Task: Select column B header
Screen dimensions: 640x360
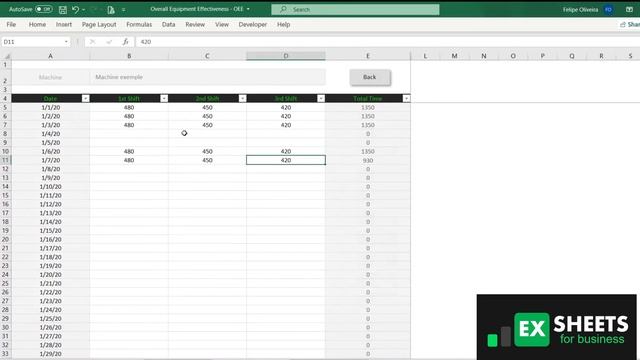Action: (x=129, y=56)
